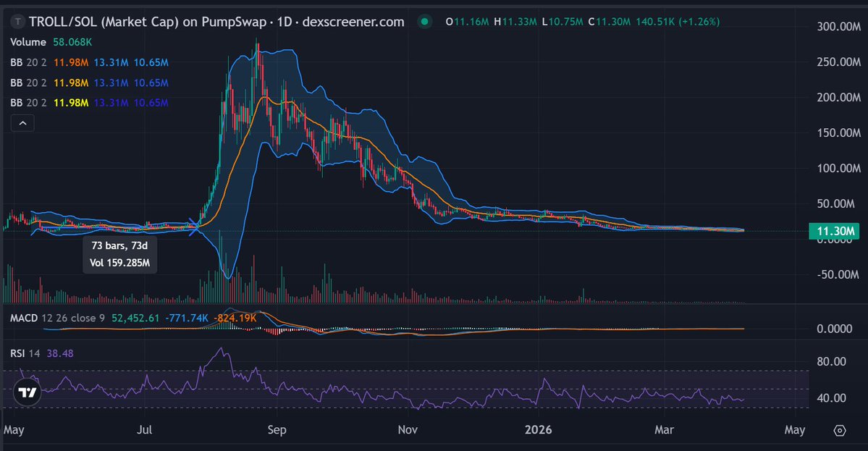The width and height of the screenshot is (868, 451).
Task: Click the Jul label on time axis
Action: (x=144, y=430)
